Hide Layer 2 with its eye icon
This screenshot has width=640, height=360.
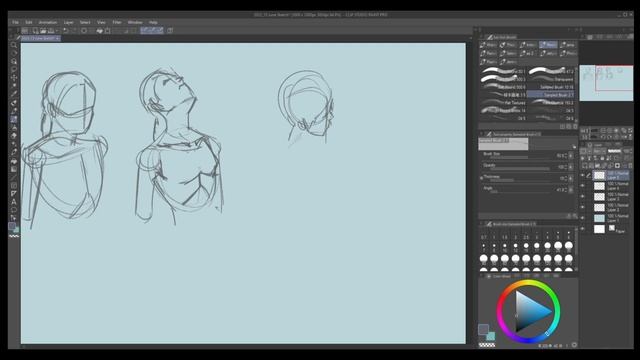tap(582, 207)
